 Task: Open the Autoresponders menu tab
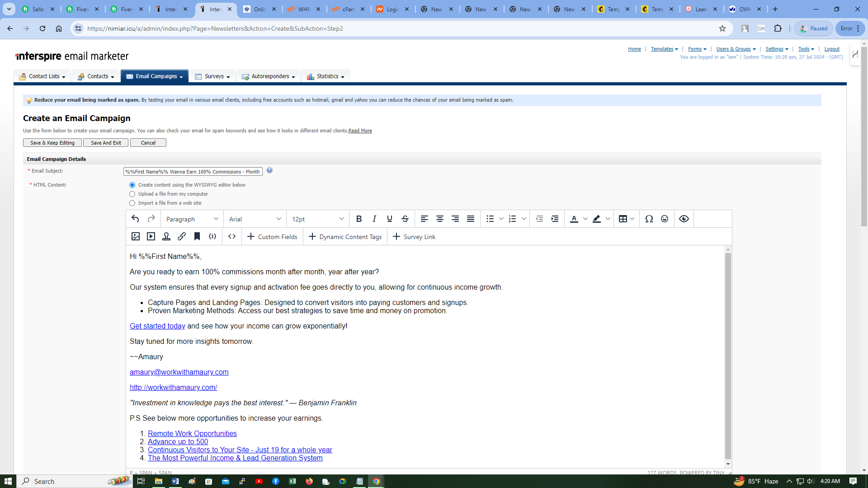coord(269,76)
